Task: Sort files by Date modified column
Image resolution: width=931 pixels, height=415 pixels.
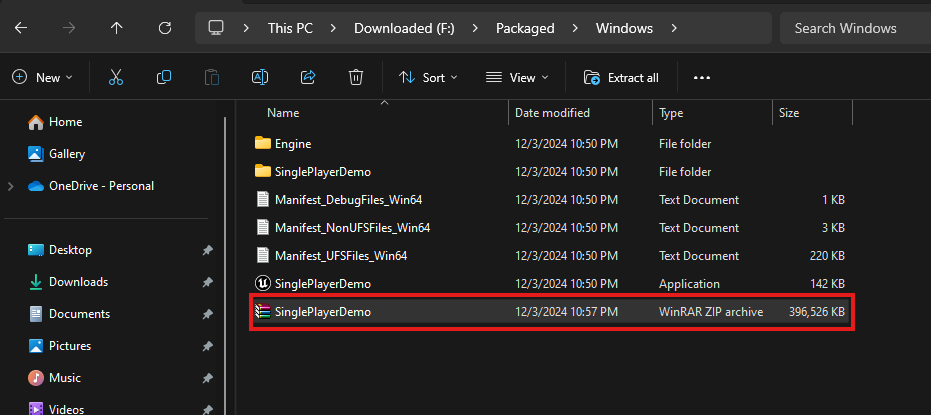Action: pyautogui.click(x=552, y=113)
